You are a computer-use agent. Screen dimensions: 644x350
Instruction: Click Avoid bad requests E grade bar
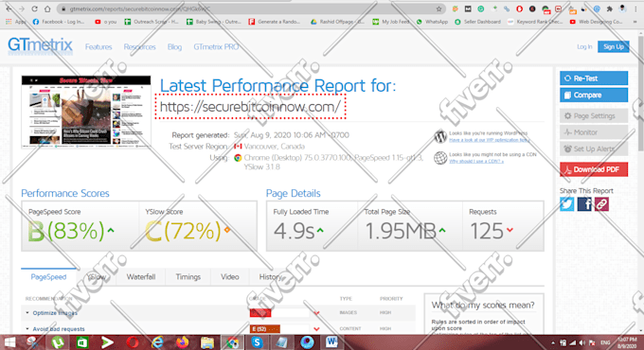coord(265,329)
